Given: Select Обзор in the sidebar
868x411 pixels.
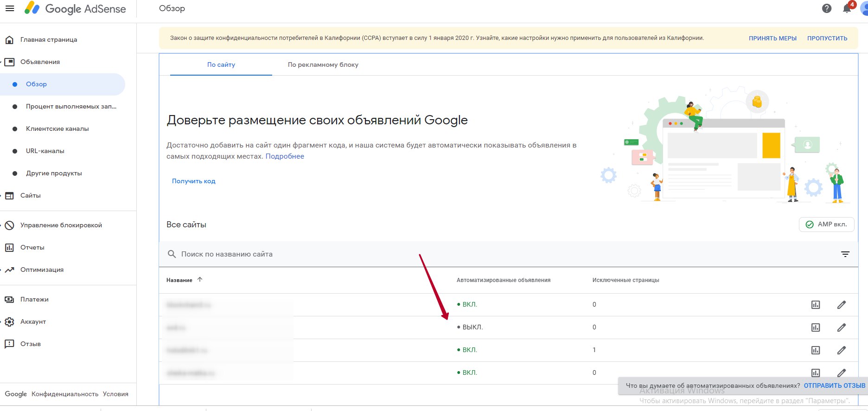Looking at the screenshot, I should (63, 84).
